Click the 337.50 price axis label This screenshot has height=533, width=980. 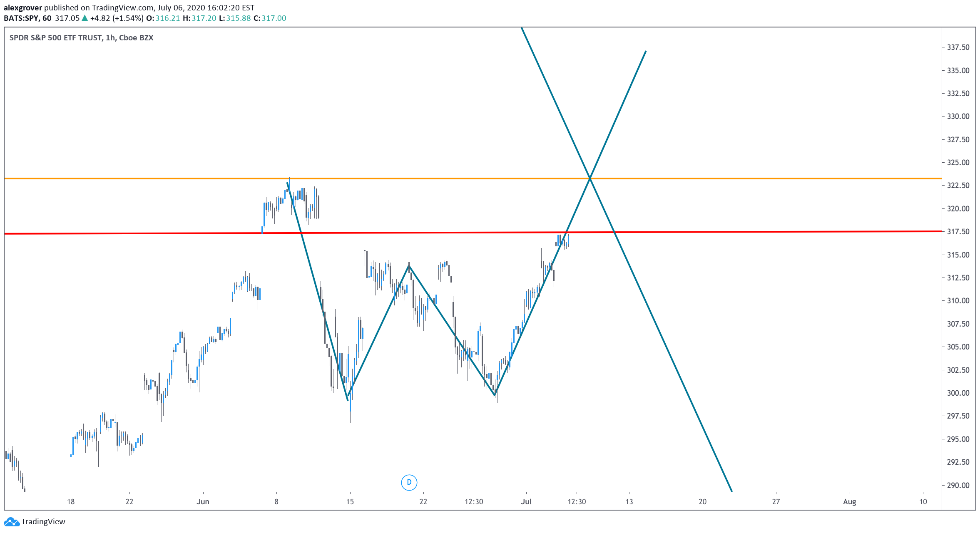click(x=958, y=47)
